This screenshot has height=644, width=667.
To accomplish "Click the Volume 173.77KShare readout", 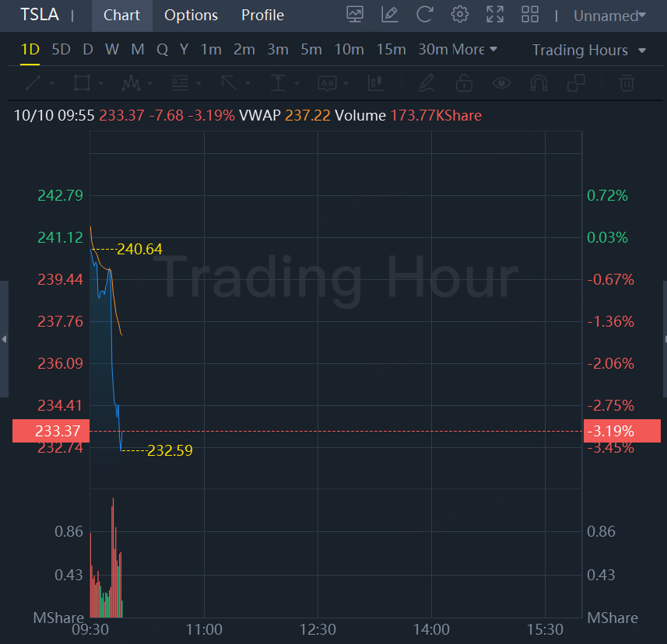I will (409, 115).
